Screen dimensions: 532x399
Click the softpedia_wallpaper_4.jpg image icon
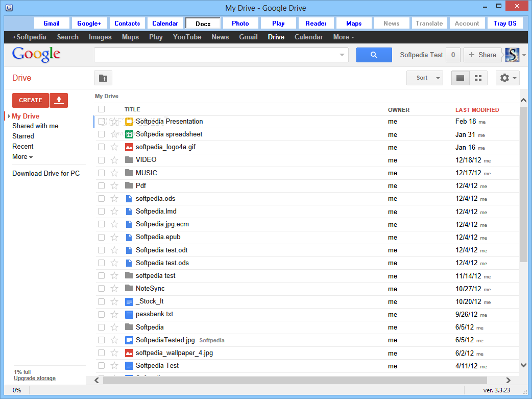click(129, 353)
